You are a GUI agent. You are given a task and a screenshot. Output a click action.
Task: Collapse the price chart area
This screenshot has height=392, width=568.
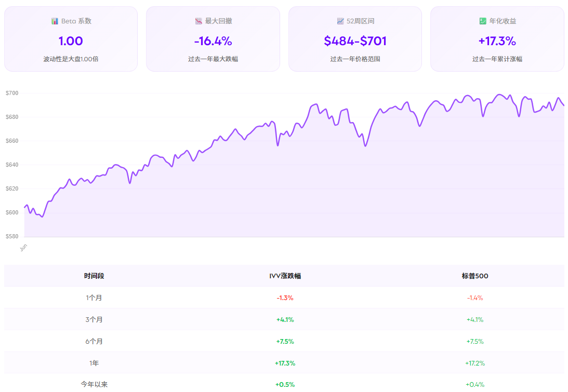pyautogui.click(x=284, y=161)
